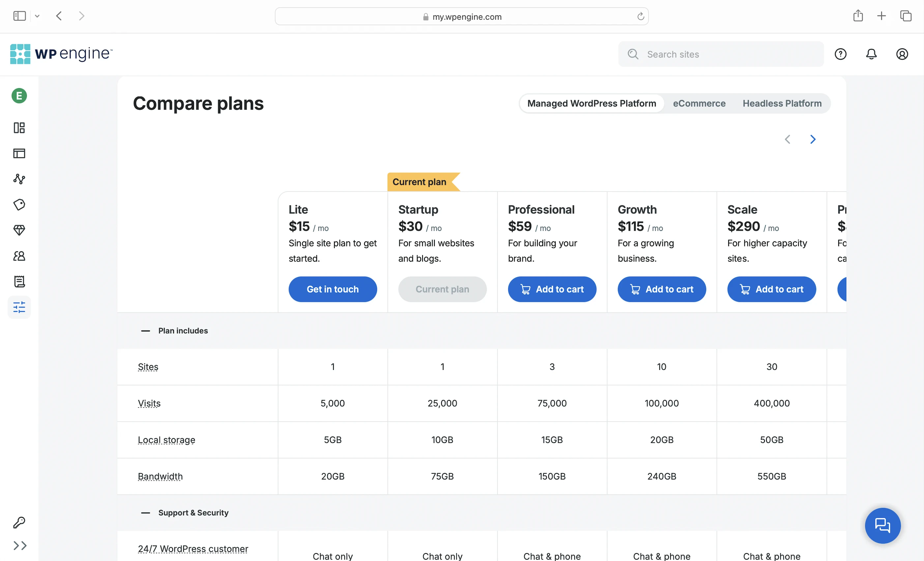924x561 pixels.
Task: Switch to the Headless Platform tab
Action: 782,103
